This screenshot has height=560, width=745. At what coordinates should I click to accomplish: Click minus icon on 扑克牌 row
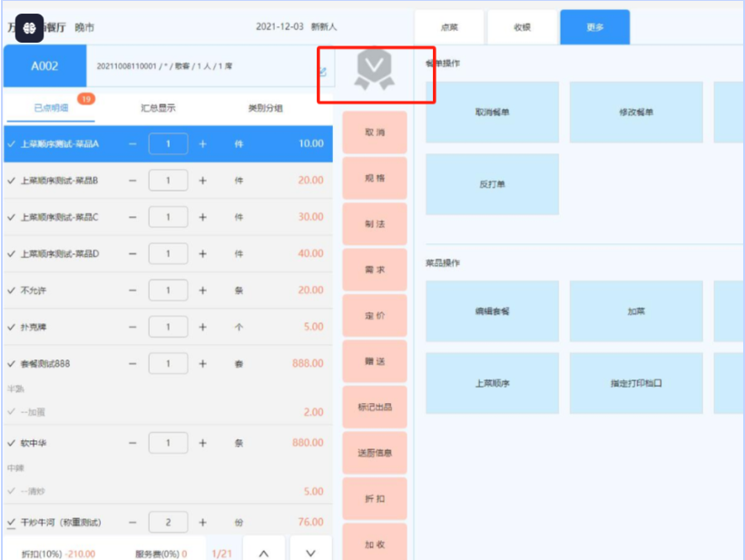(x=132, y=327)
